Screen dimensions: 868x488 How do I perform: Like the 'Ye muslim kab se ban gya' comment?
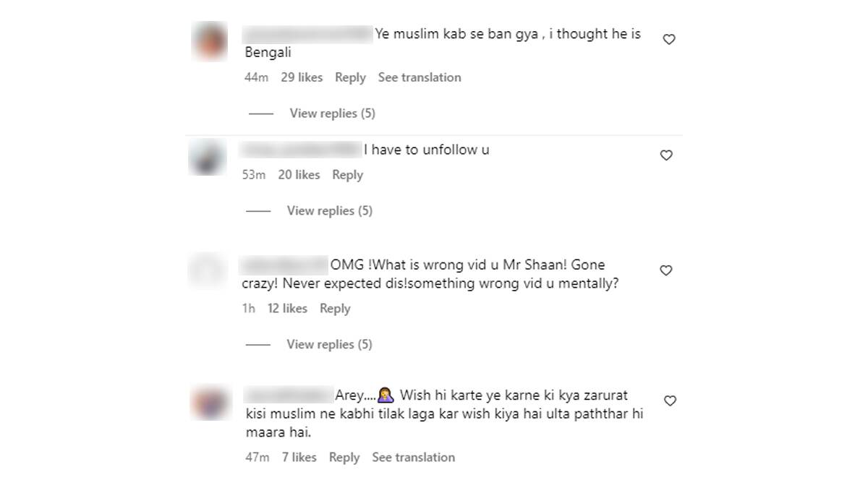tap(669, 39)
